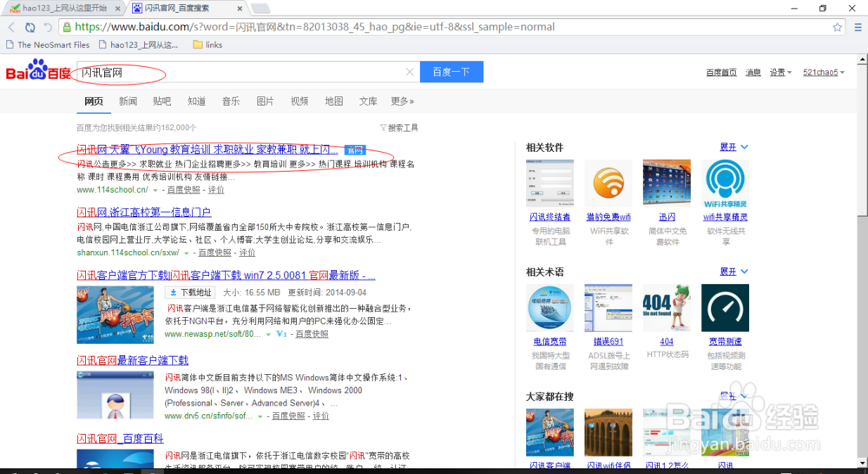Image resolution: width=868 pixels, height=474 pixels.
Task: Open the 搜索工具 filter
Action: point(398,128)
